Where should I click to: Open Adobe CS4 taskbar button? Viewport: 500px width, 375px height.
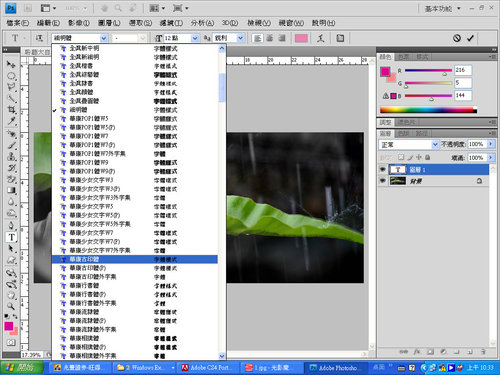[x=207, y=368]
